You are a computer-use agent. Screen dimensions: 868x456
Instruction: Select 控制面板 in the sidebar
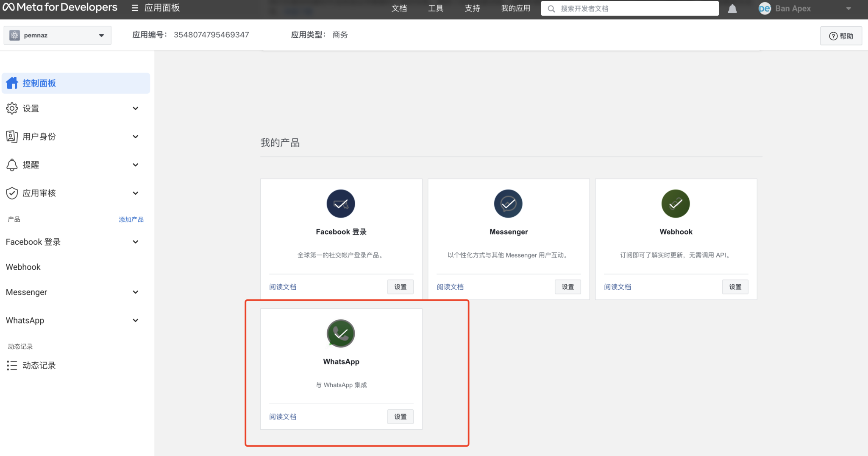pyautogui.click(x=76, y=83)
